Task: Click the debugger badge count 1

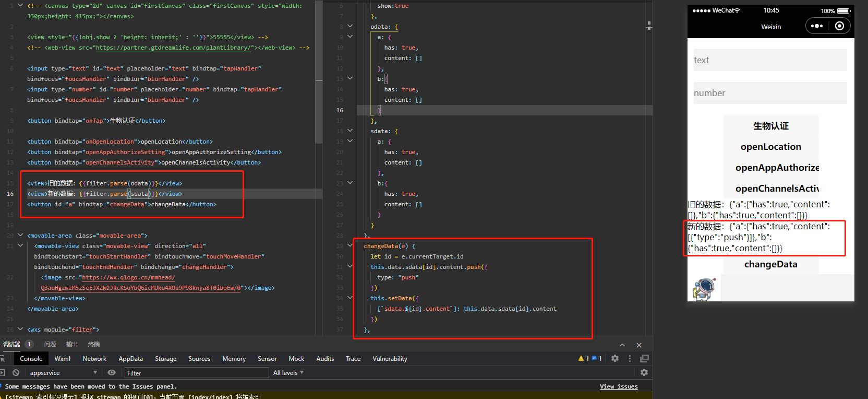Action: [x=29, y=344]
